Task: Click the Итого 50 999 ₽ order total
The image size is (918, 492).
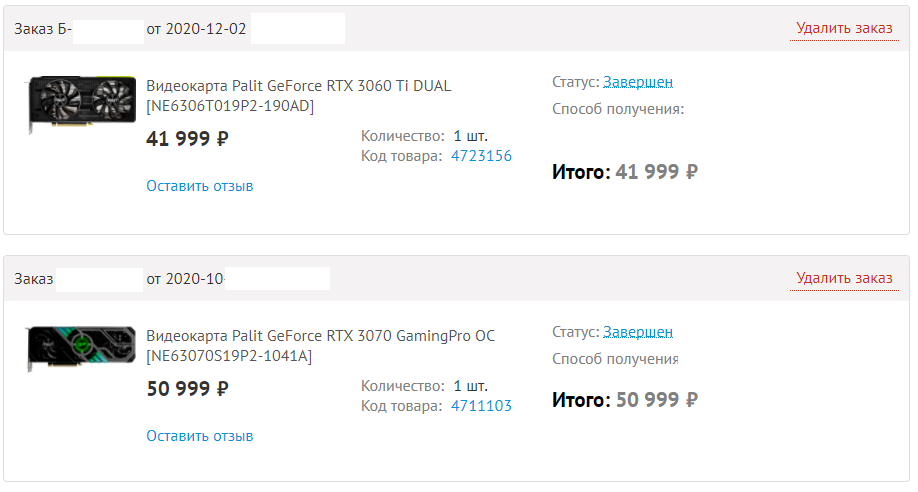Action: coord(624,400)
